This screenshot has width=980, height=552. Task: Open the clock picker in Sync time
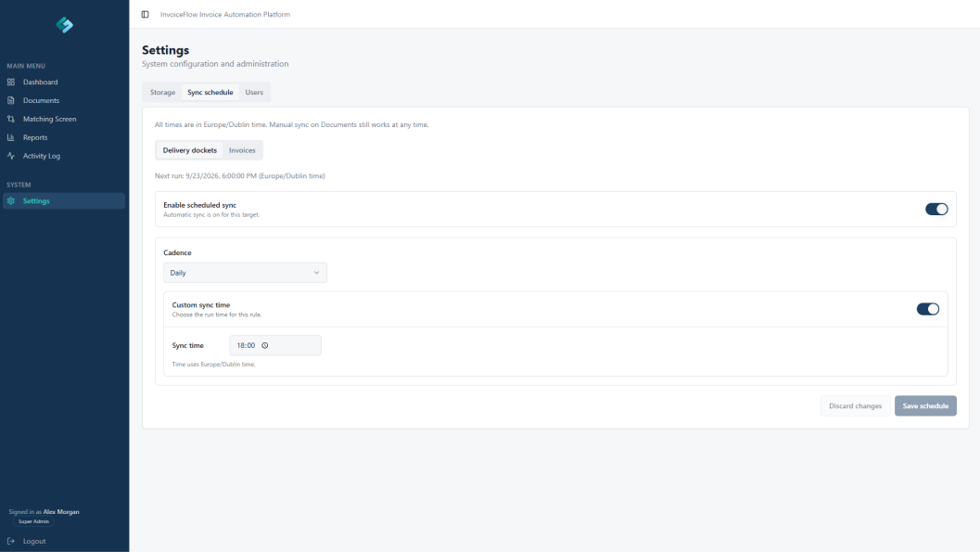coord(265,345)
